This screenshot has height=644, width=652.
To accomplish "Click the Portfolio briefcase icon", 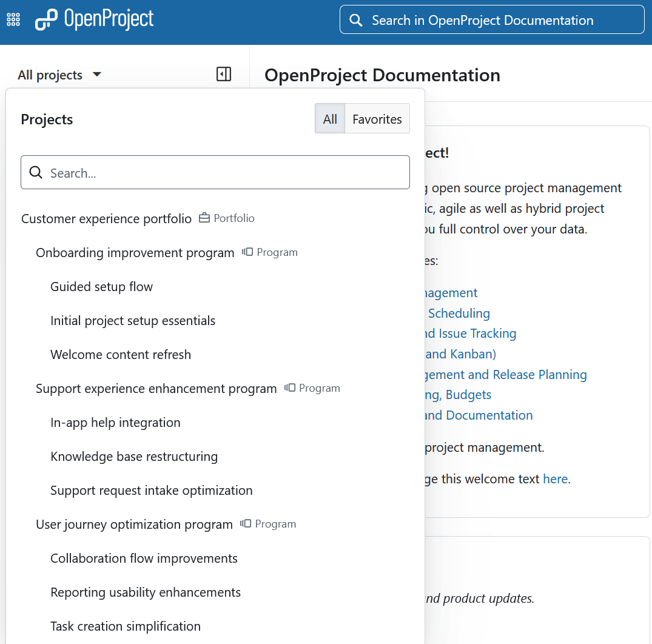I will pos(204,218).
